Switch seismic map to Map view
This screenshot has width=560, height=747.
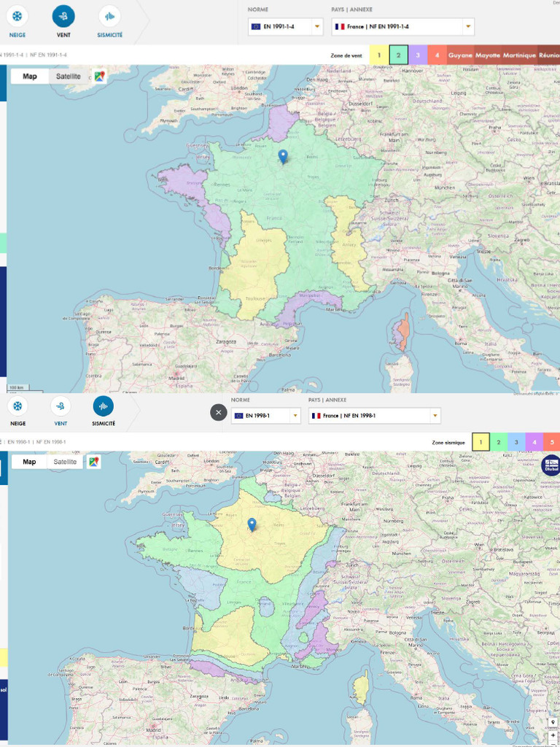point(29,462)
